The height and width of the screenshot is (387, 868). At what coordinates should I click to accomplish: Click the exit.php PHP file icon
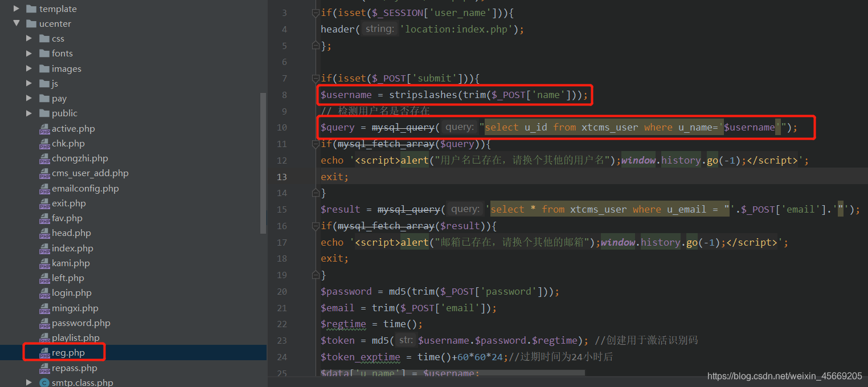pyautogui.click(x=44, y=203)
